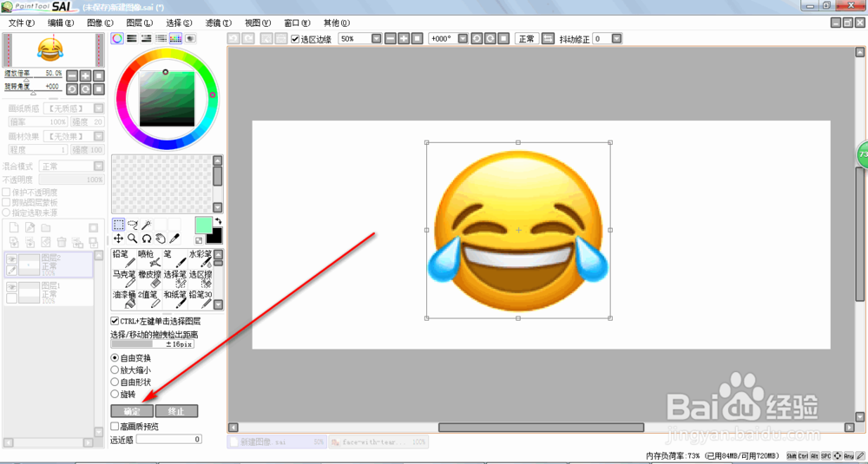Image resolution: width=868 pixels, height=464 pixels.
Task: Choose the 铅笔 pencil brush
Action: click(124, 258)
